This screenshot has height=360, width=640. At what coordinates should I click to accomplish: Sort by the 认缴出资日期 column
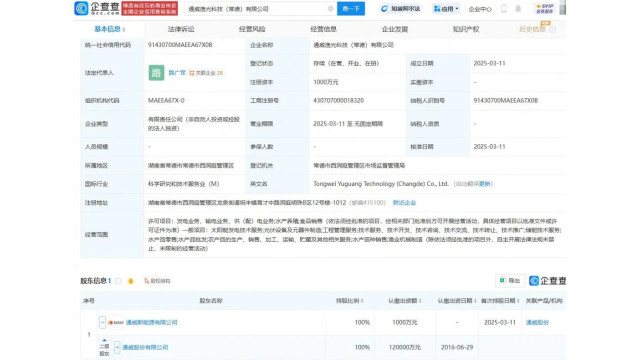pos(457,301)
